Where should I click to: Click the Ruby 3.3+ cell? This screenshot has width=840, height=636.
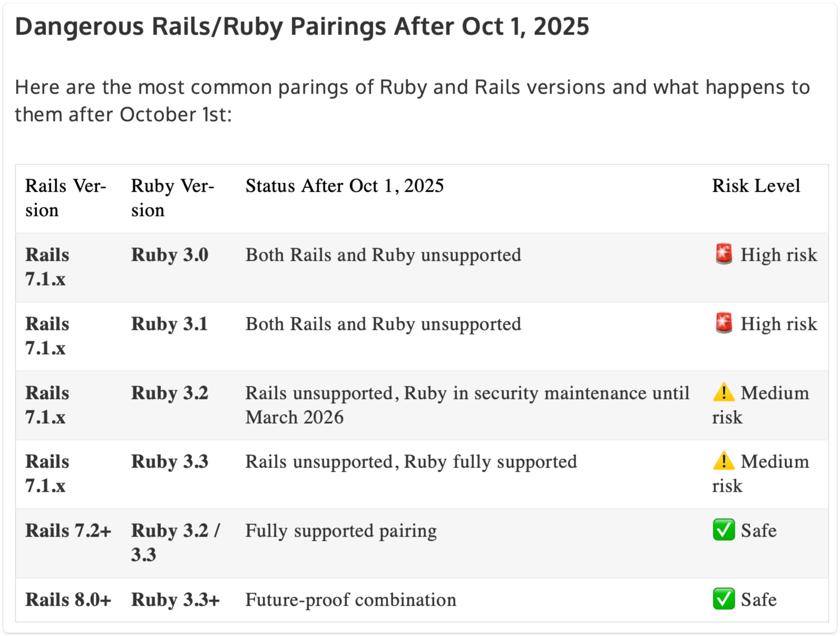175,600
